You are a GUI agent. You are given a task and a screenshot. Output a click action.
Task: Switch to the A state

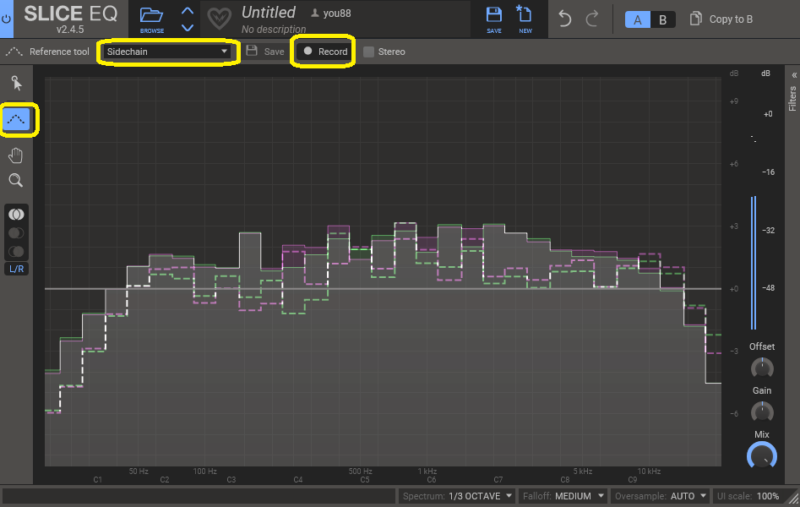(637, 20)
